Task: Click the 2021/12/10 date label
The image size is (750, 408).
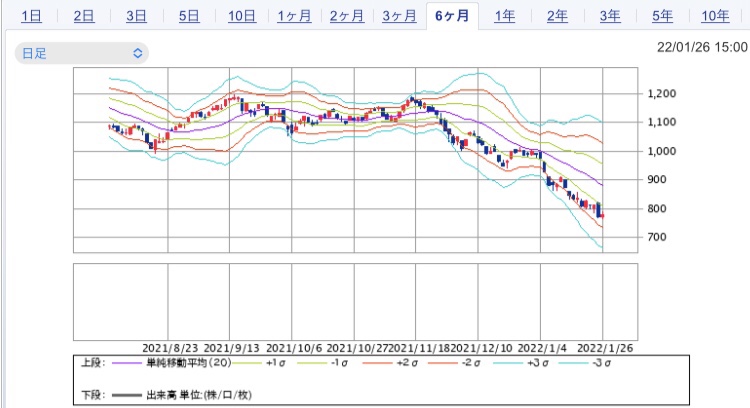Action: click(481, 348)
